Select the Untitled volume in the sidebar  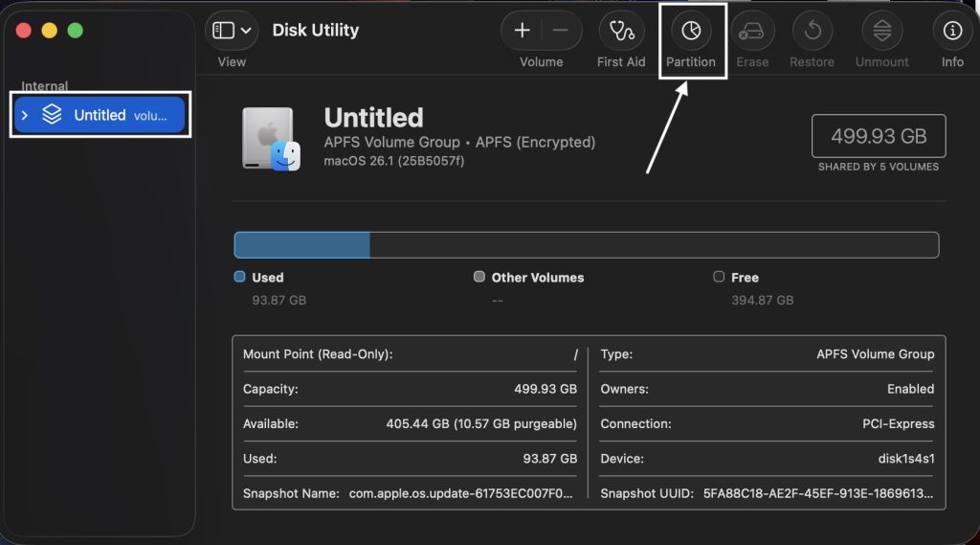coord(100,116)
